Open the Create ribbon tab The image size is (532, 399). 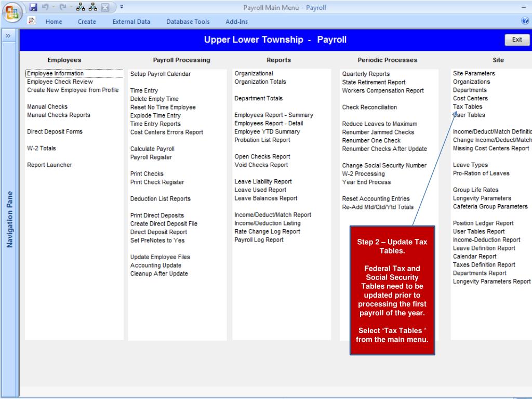(87, 22)
